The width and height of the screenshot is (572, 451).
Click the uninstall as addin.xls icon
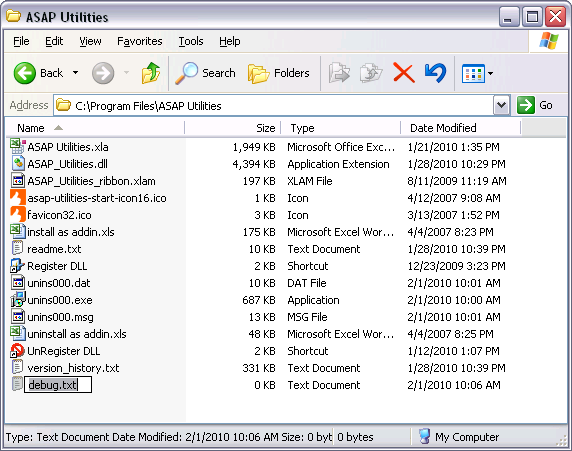(18, 333)
